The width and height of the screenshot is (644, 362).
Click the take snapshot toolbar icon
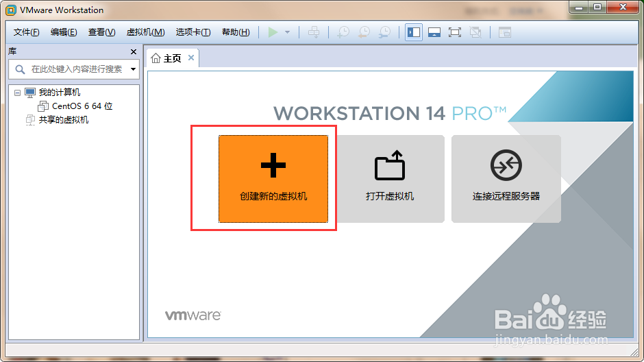tap(343, 32)
